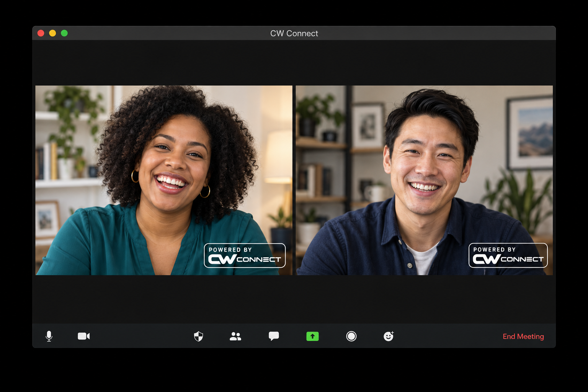Open the chat panel
This screenshot has height=392, width=588.
[274, 336]
